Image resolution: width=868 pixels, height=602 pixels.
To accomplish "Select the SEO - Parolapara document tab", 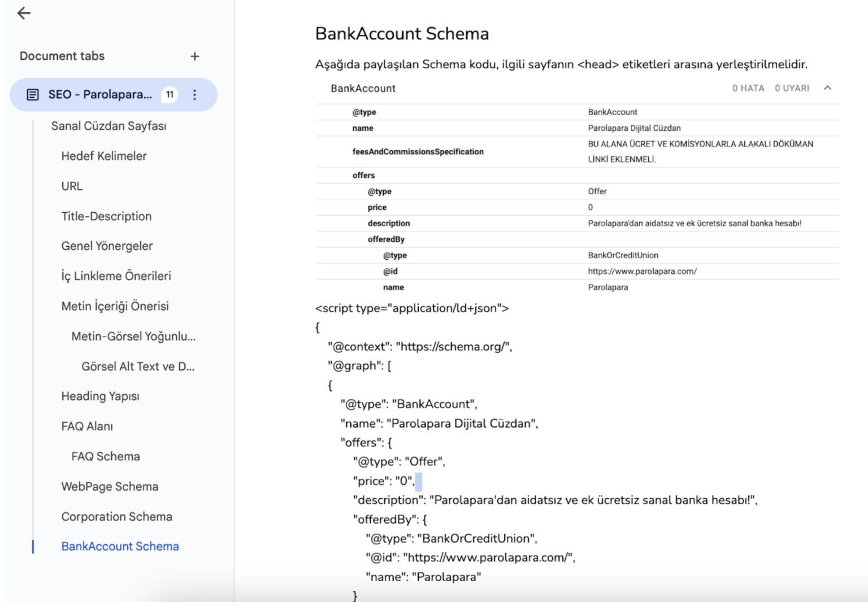I will click(x=114, y=95).
